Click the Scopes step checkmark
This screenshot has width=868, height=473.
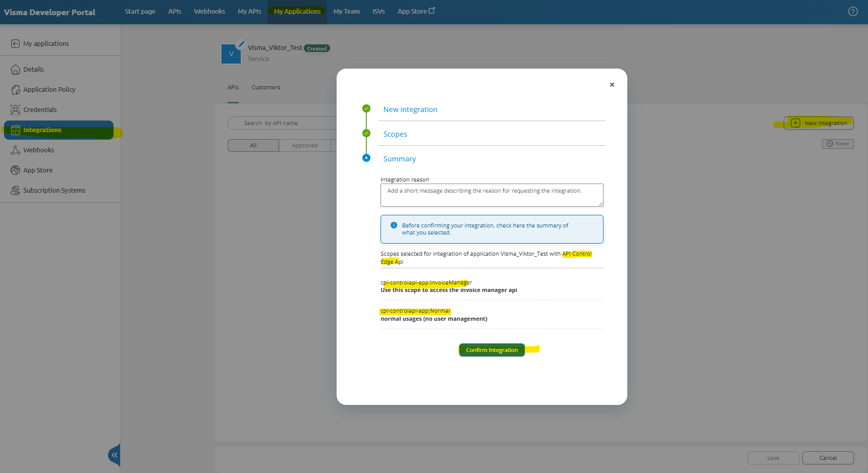(366, 133)
